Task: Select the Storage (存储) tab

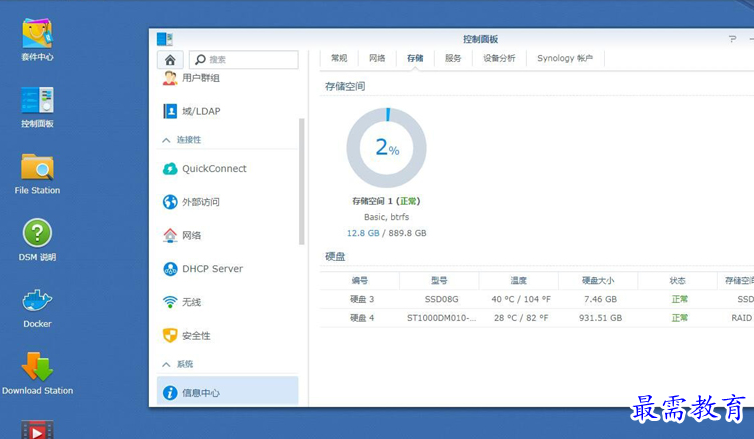Action: [x=415, y=58]
